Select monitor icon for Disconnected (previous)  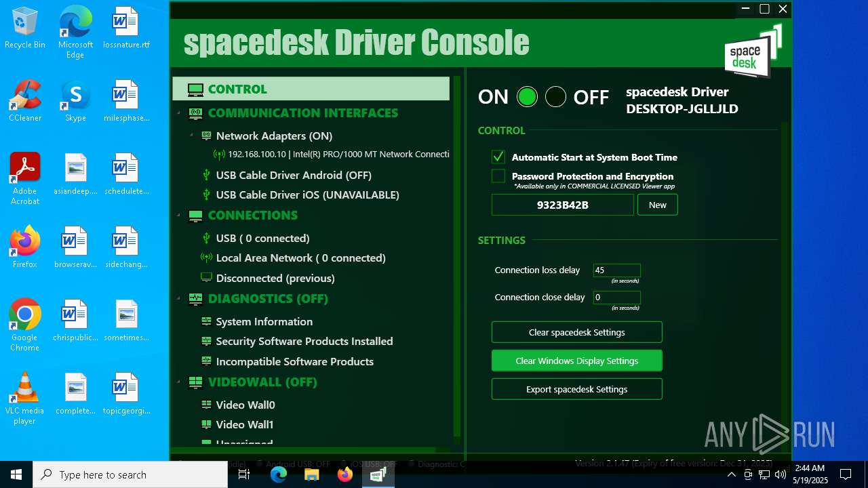click(x=207, y=278)
